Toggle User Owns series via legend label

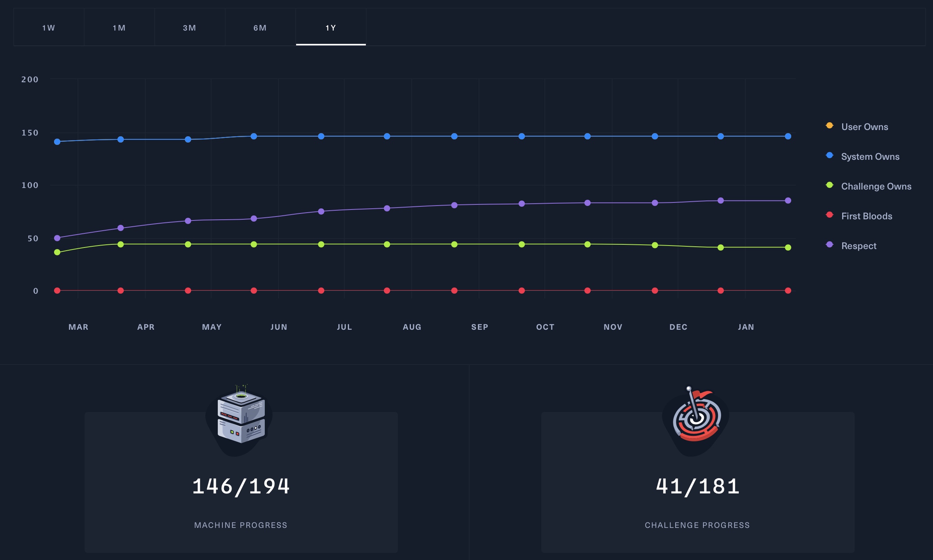(864, 127)
